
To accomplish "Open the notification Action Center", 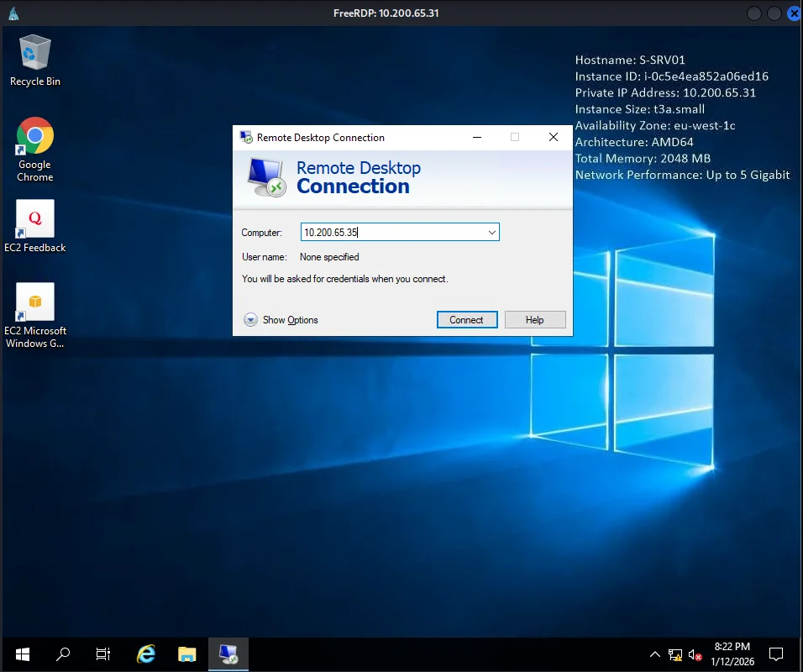I will click(x=776, y=654).
